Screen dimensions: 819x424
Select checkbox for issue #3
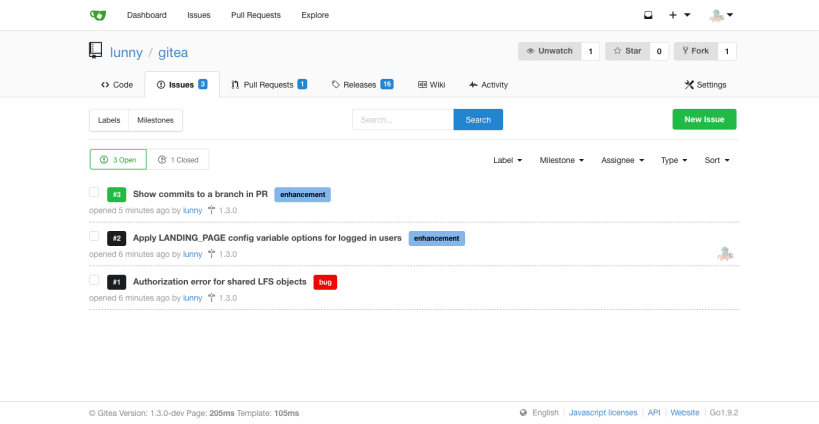coord(94,192)
